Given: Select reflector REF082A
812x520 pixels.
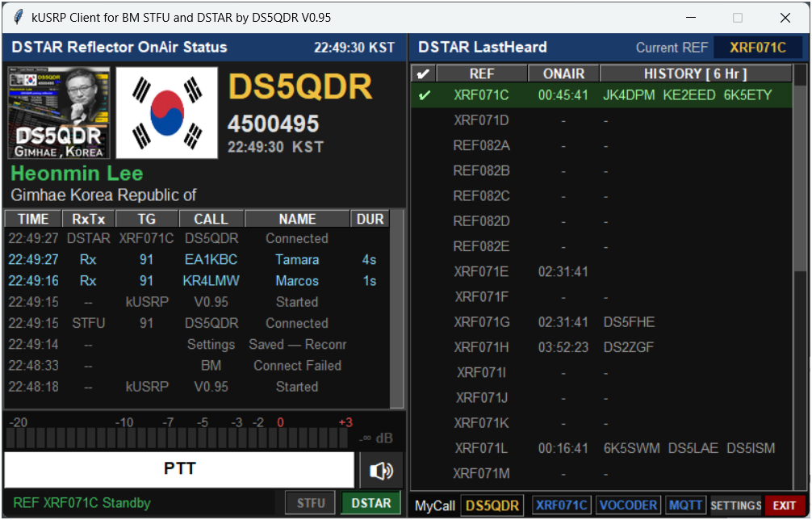Looking at the screenshot, I should tap(602, 146).
